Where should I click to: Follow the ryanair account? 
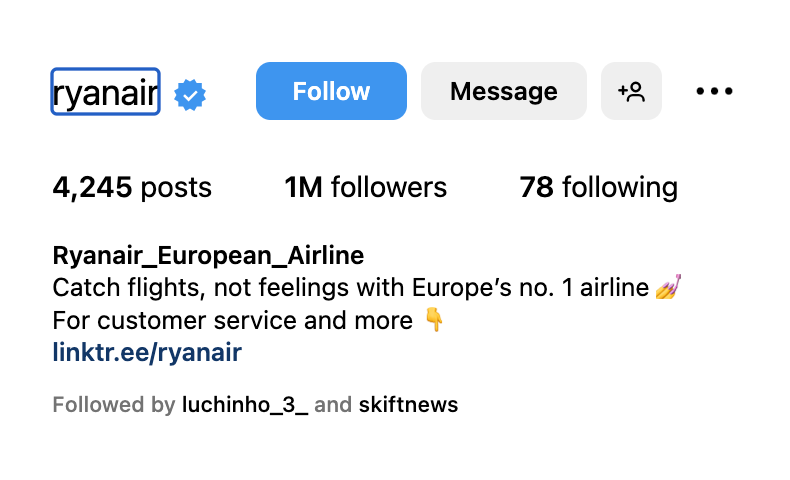point(331,91)
